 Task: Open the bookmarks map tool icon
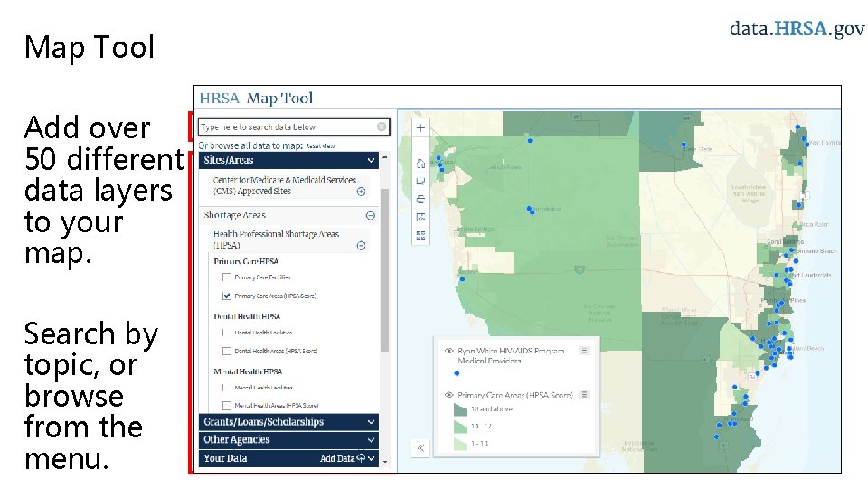(x=420, y=182)
